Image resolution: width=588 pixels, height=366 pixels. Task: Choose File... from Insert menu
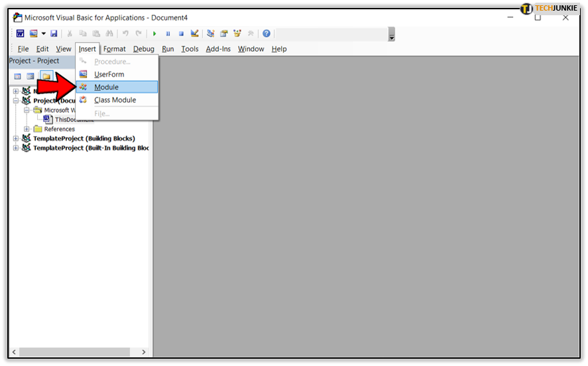[x=117, y=113]
